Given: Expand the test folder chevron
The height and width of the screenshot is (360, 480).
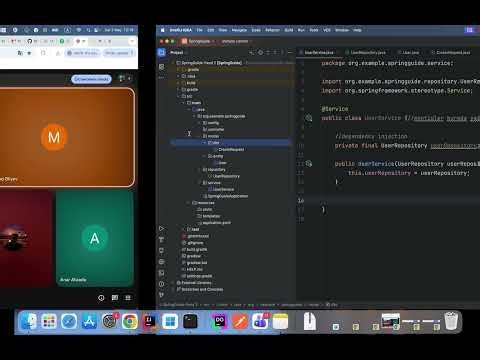Looking at the screenshot, I should (184, 229).
